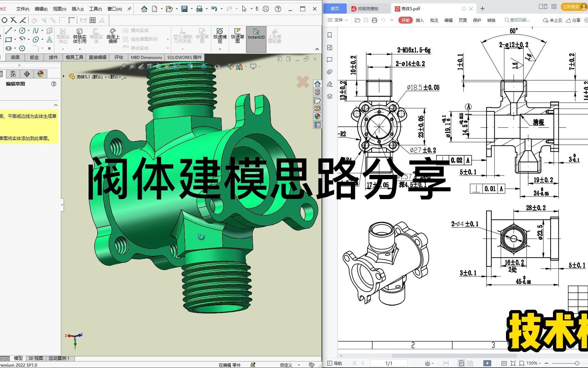Viewport: 588px width, 368px height.
Task: Open the 文件(F) menu in SolidWorks
Action: [x=22, y=9]
